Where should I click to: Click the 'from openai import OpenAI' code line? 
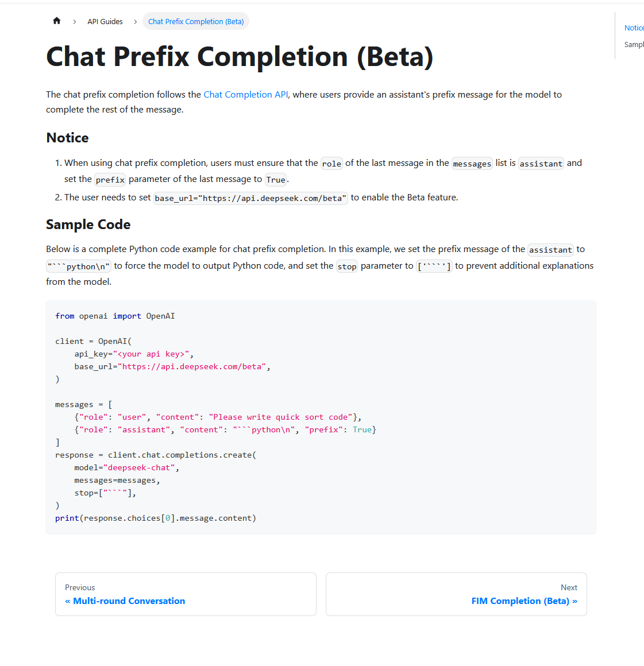pyautogui.click(x=115, y=316)
